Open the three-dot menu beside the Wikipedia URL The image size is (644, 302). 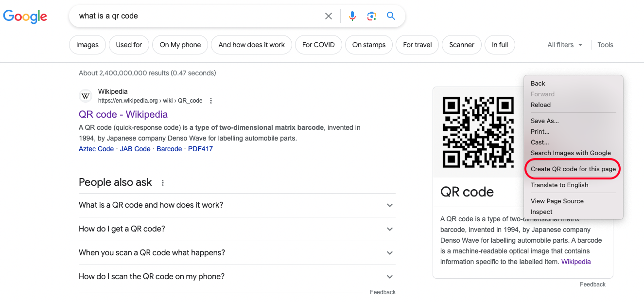tap(211, 101)
